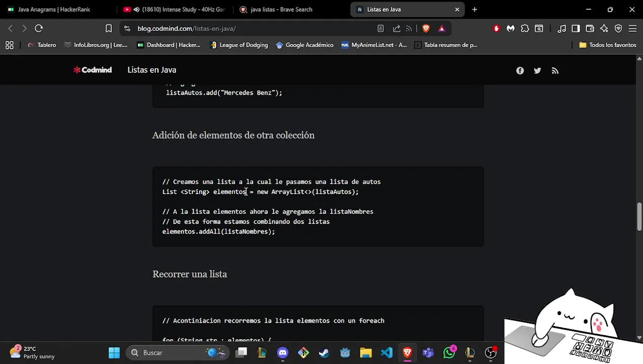643x364 pixels.
Task: Open Discord from the taskbar
Action: (x=283, y=352)
